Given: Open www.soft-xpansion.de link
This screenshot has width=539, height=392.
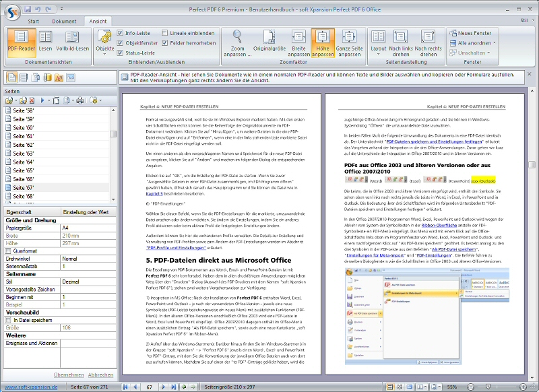Looking at the screenshot, I should click(x=31, y=387).
